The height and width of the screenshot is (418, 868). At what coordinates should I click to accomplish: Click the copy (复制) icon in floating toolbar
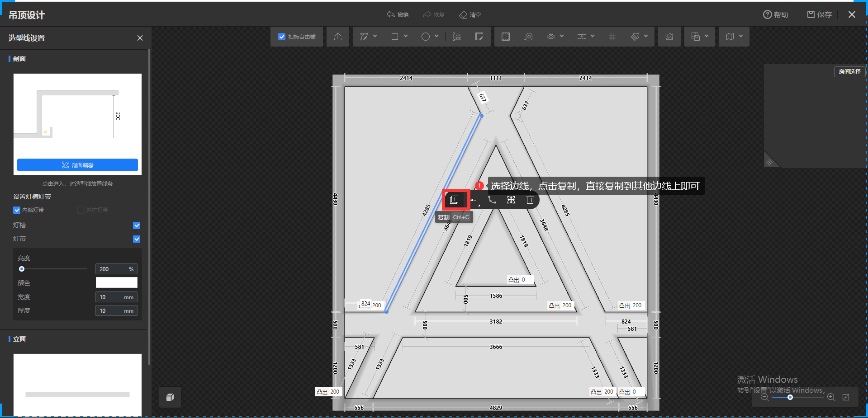point(455,200)
